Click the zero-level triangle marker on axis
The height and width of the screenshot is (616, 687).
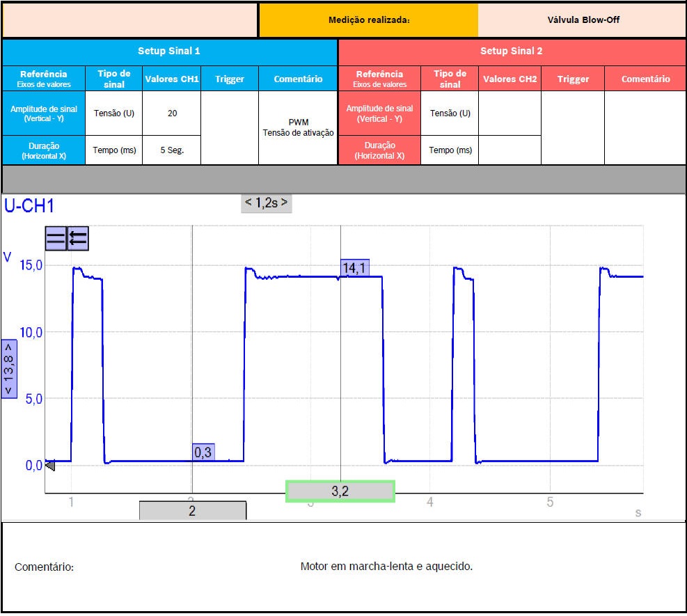pyautogui.click(x=49, y=466)
